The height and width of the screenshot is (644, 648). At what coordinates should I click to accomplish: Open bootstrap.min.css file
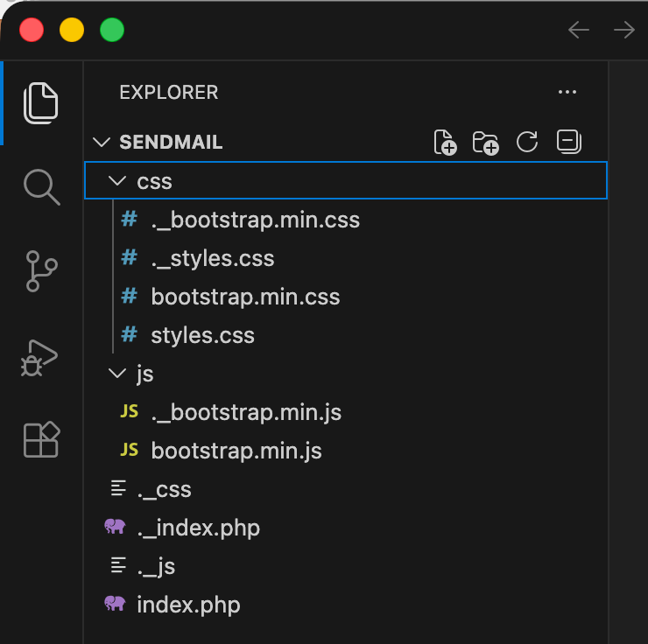point(245,297)
